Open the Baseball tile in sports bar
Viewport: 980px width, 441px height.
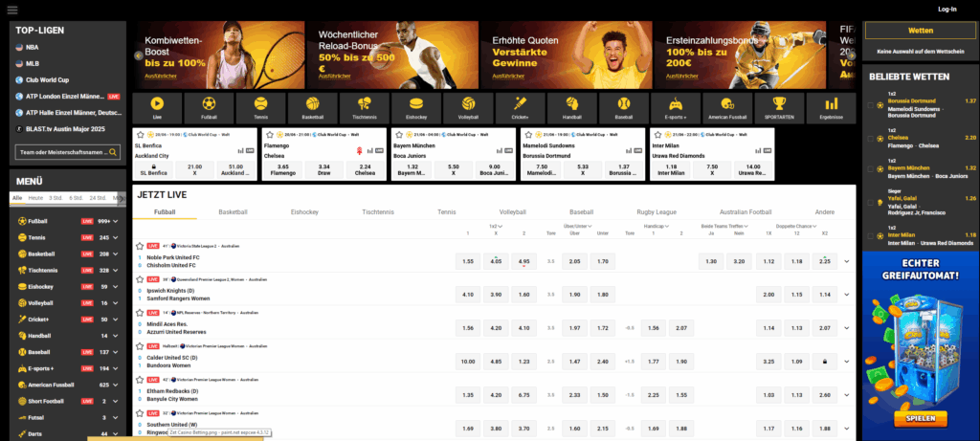pos(624,108)
